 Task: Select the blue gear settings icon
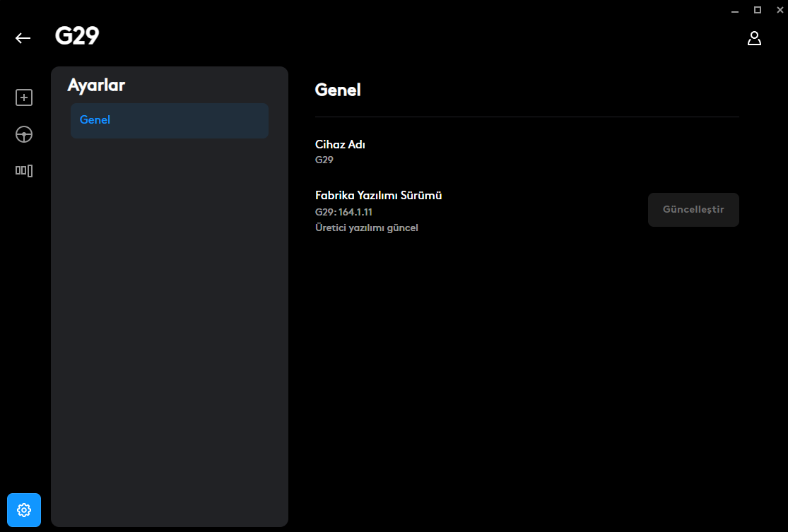coord(23,510)
